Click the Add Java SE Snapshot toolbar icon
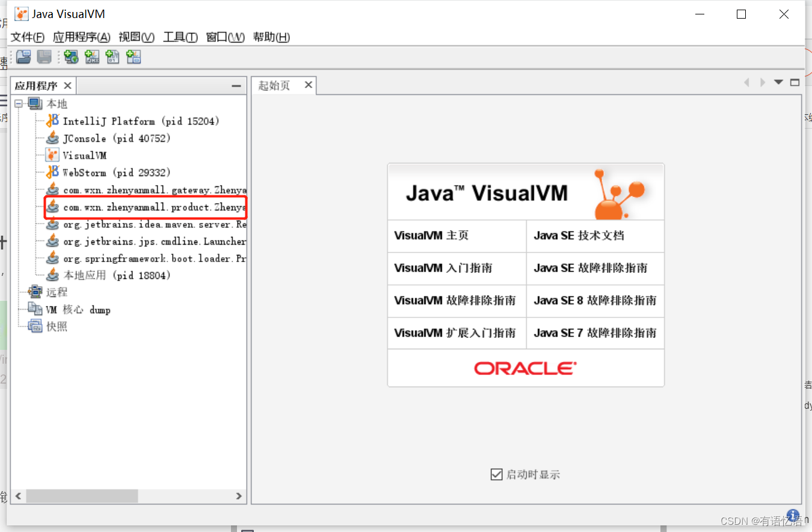Screen dimensions: 812x532 (134, 57)
